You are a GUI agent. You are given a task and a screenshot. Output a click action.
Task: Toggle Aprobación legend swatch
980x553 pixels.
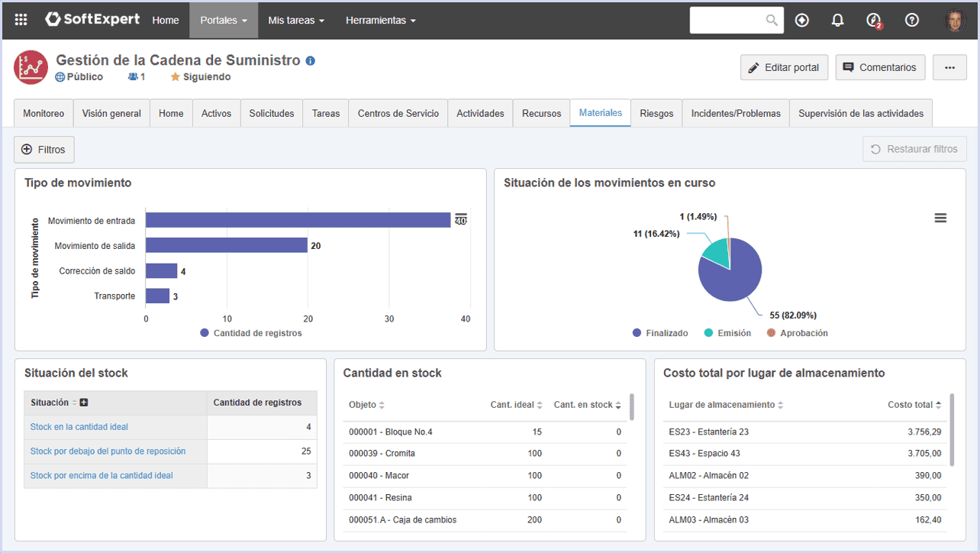pos(771,333)
